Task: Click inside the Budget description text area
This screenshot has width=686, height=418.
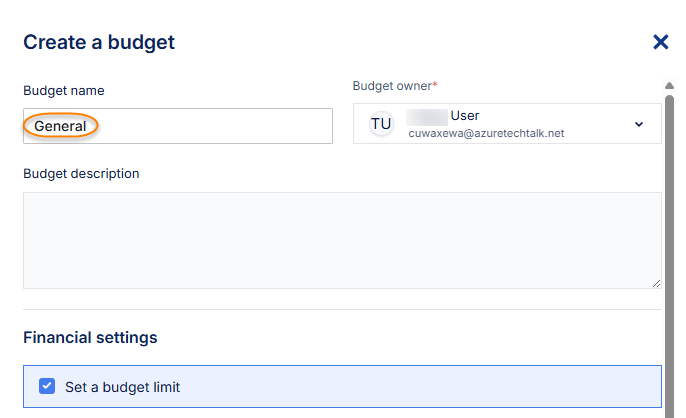Action: click(341, 240)
